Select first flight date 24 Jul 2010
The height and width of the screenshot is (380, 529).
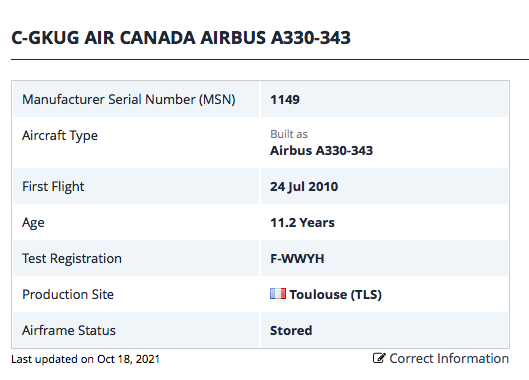point(304,187)
